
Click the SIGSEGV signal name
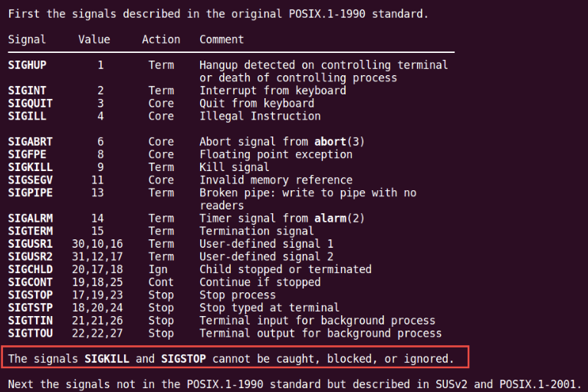[x=31, y=180]
